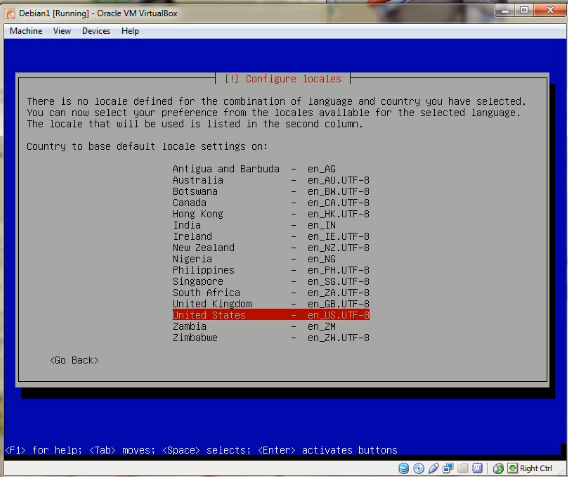568x477 pixels.
Task: Click the virtualization (V) status icon
Action: [x=477, y=468]
